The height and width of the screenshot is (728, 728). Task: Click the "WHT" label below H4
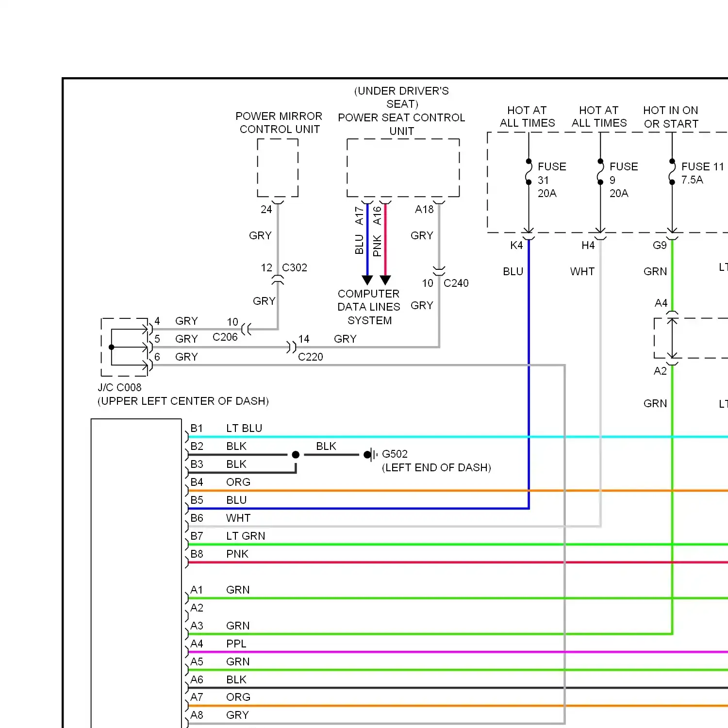tap(582, 271)
